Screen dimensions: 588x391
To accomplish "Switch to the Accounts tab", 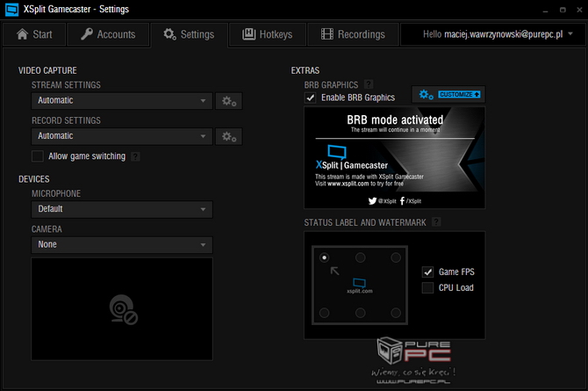I will coord(108,34).
